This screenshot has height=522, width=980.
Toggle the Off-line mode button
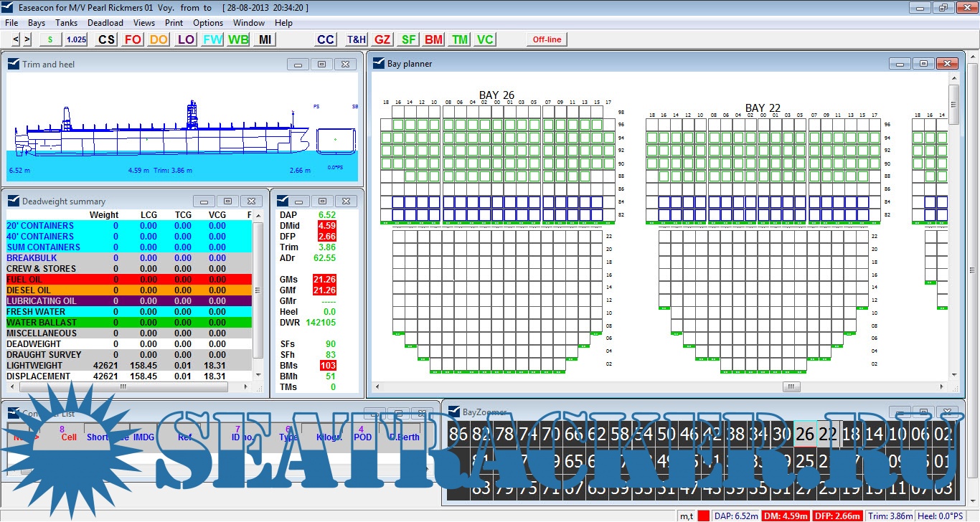tap(547, 39)
